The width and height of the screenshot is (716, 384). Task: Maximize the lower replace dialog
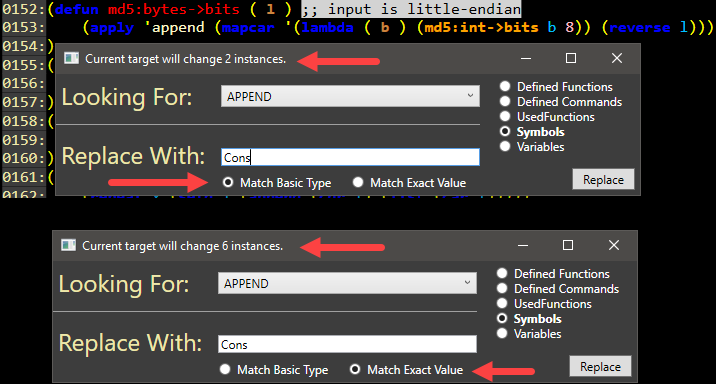pos(568,245)
